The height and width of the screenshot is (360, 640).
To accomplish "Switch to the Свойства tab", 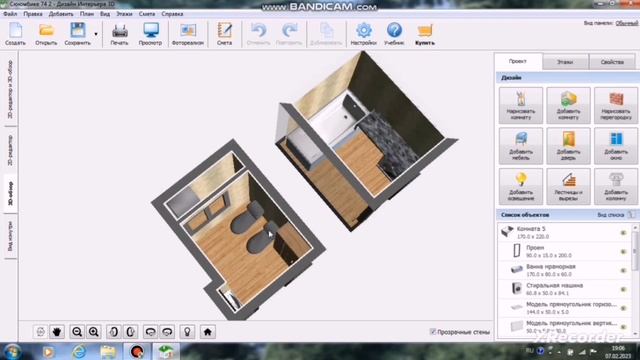I will pos(612,62).
